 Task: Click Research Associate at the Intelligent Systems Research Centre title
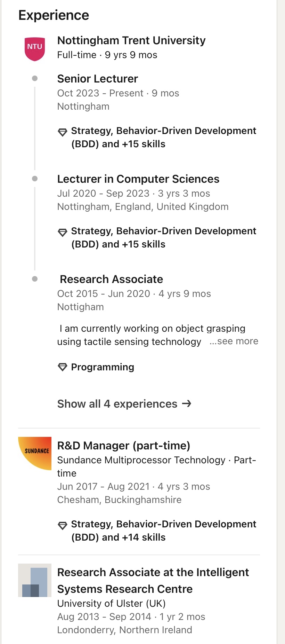[x=153, y=580]
